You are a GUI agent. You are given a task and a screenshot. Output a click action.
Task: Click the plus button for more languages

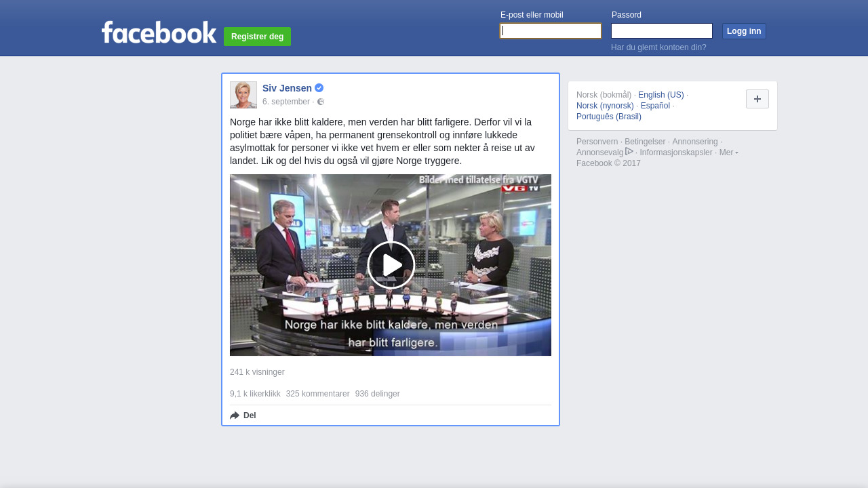point(757,99)
